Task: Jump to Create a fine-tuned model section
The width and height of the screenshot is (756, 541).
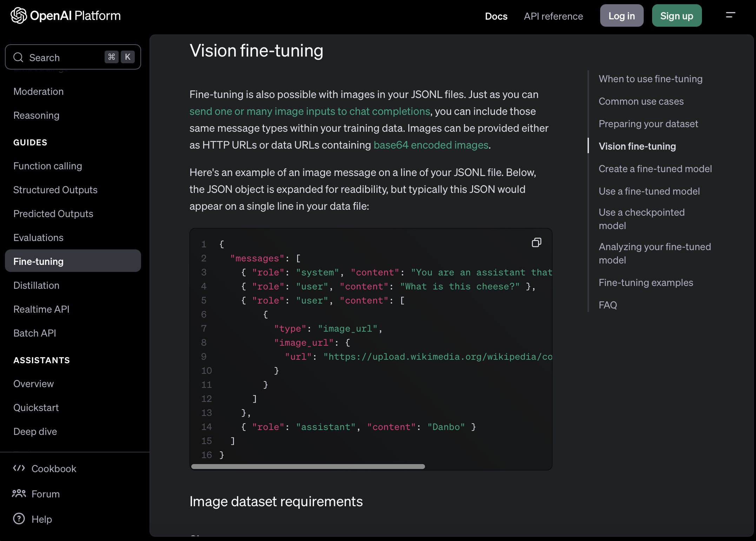Action: [x=655, y=169]
